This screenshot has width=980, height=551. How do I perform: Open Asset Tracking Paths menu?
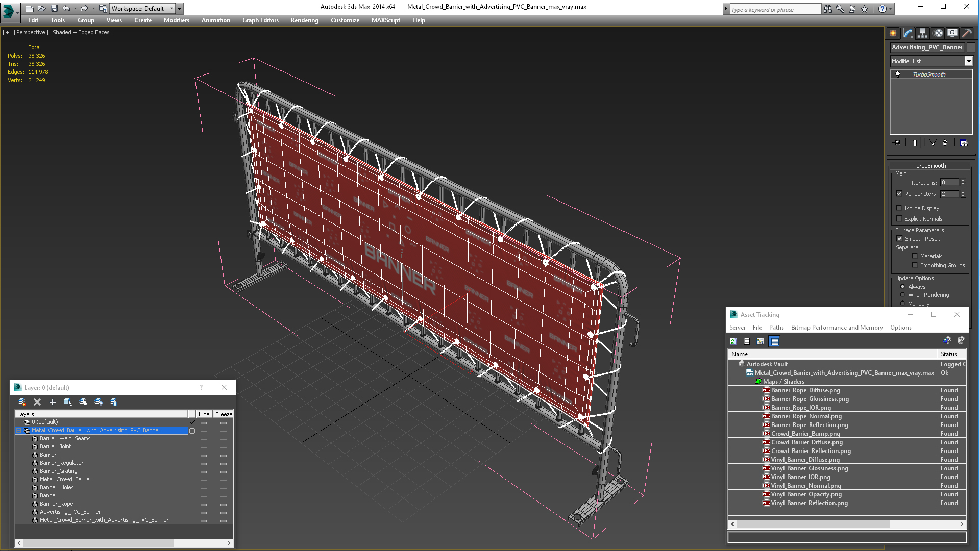click(x=776, y=328)
